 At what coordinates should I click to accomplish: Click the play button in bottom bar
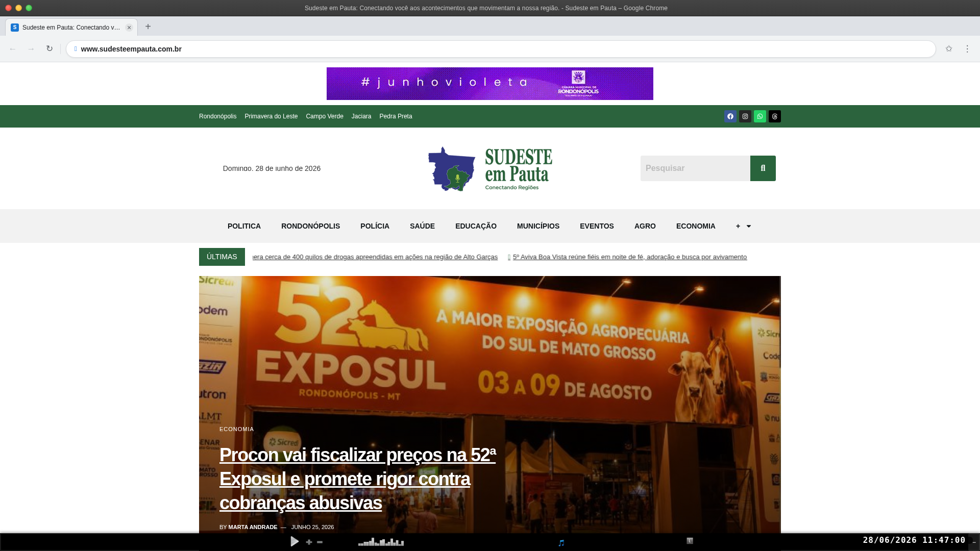coord(295,541)
